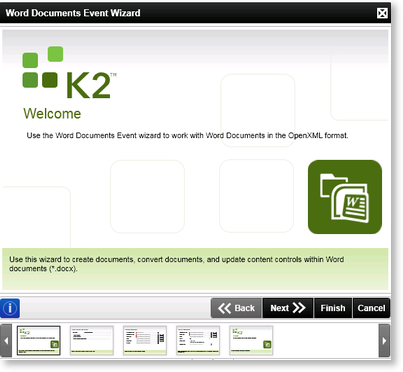
Task: Click the blue info help icon
Action: pyautogui.click(x=10, y=308)
